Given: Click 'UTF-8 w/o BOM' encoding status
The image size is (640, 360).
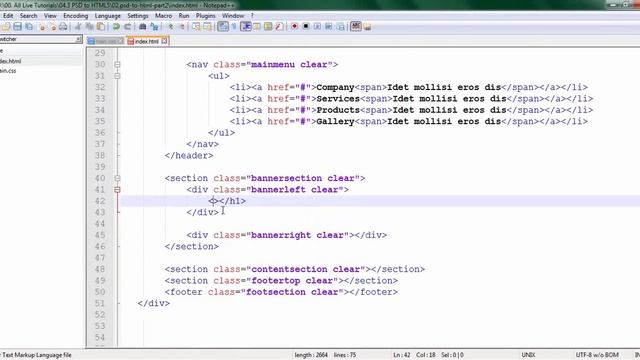Looking at the screenshot, I should point(597,355).
